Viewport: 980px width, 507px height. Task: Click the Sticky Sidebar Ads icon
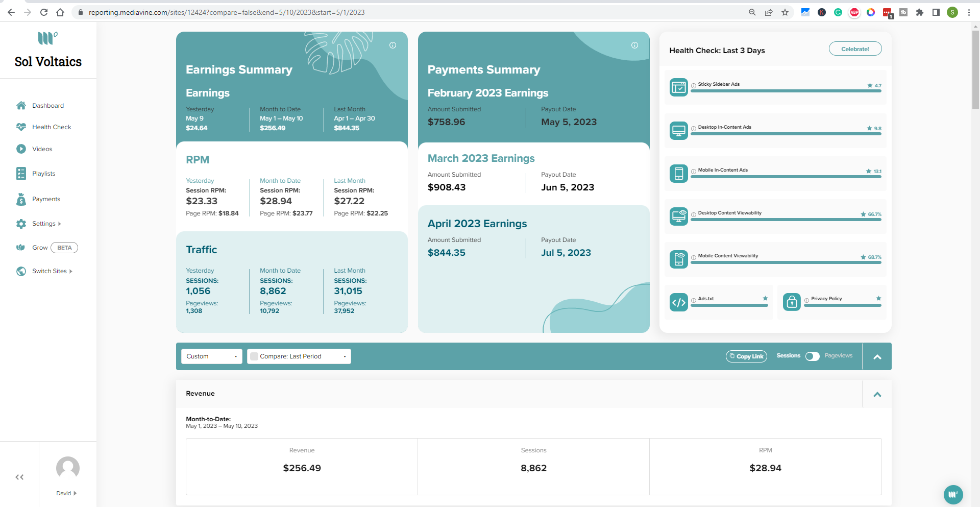pyautogui.click(x=679, y=87)
